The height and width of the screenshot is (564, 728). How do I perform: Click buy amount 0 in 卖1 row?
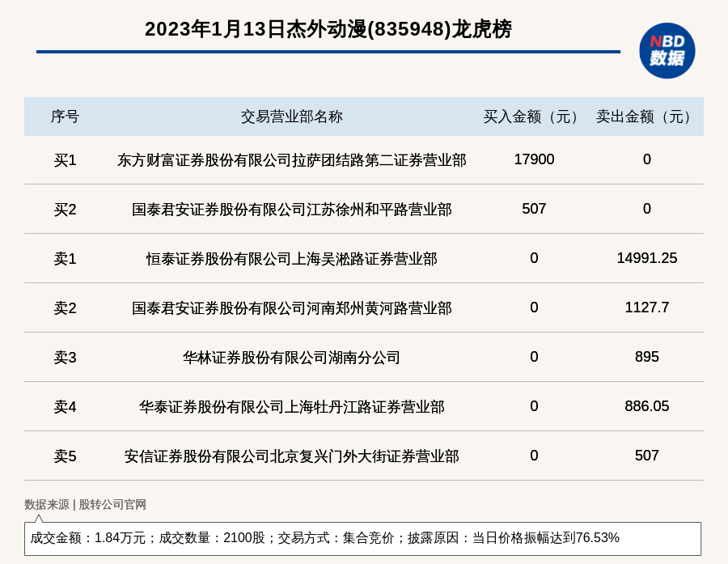tap(534, 258)
